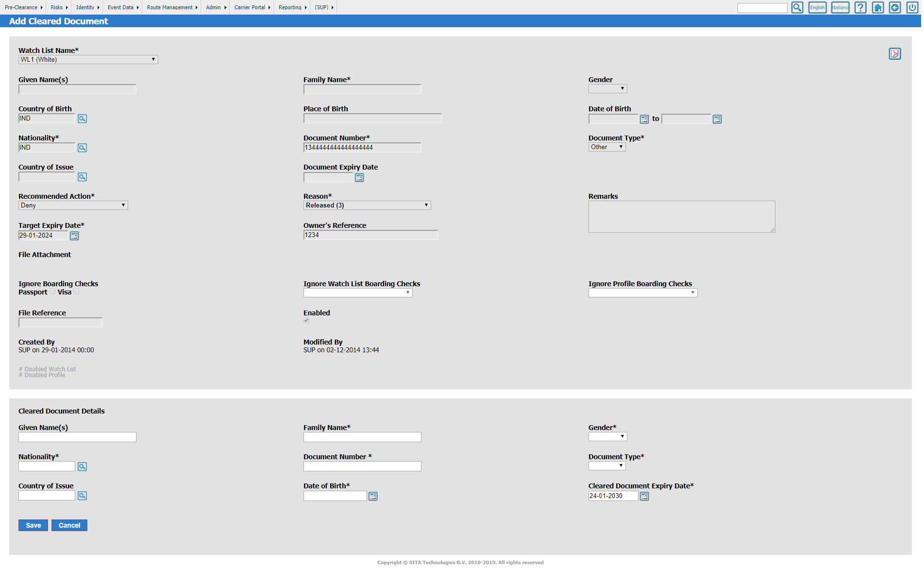Open the Target Expiry Date calendar picker
924x569 pixels.
click(74, 235)
